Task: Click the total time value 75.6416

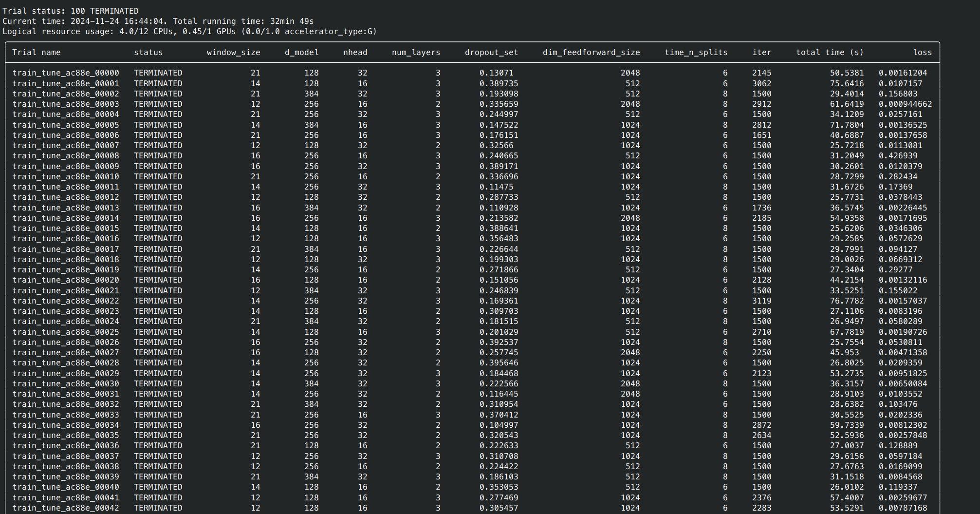Action: pyautogui.click(x=847, y=84)
